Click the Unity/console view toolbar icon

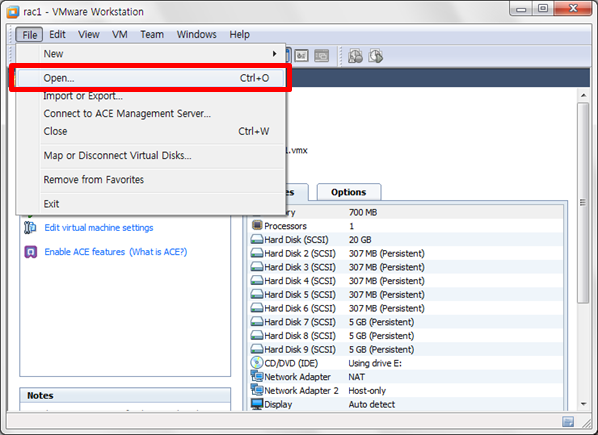[321, 56]
